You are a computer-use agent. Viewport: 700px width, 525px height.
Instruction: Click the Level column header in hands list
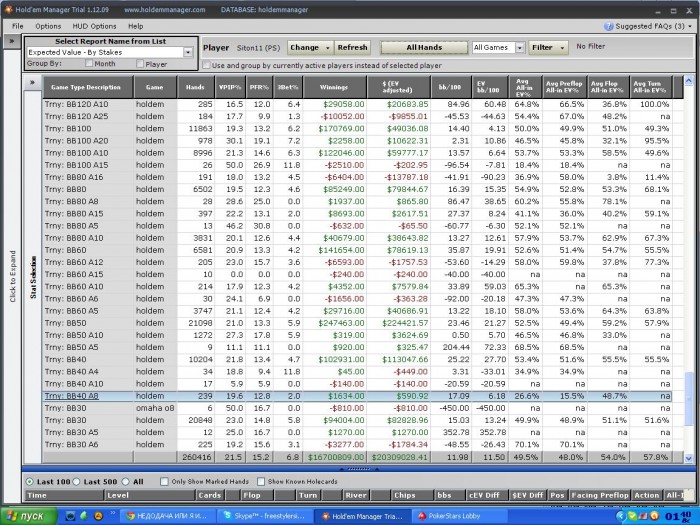pyautogui.click(x=150, y=495)
